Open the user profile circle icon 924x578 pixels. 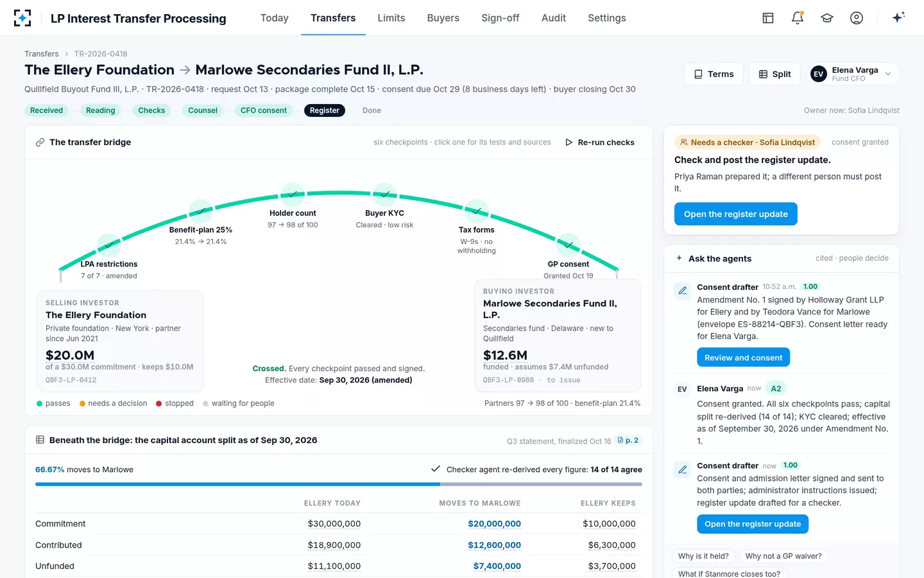857,18
